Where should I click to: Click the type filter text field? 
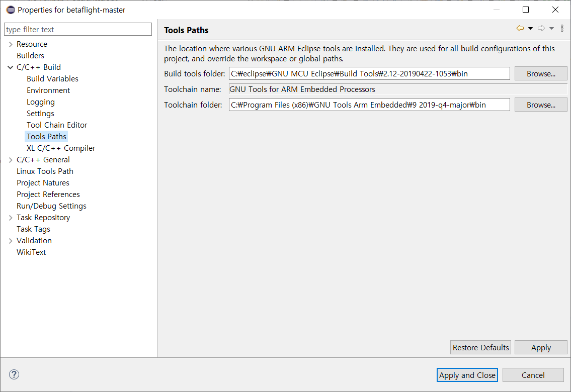click(x=78, y=30)
